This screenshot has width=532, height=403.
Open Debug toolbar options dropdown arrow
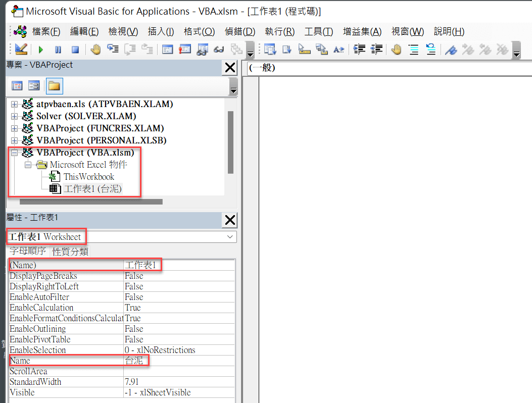point(251,50)
